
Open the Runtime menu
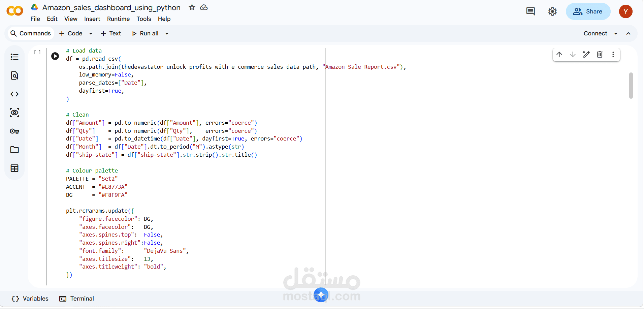pyautogui.click(x=118, y=19)
